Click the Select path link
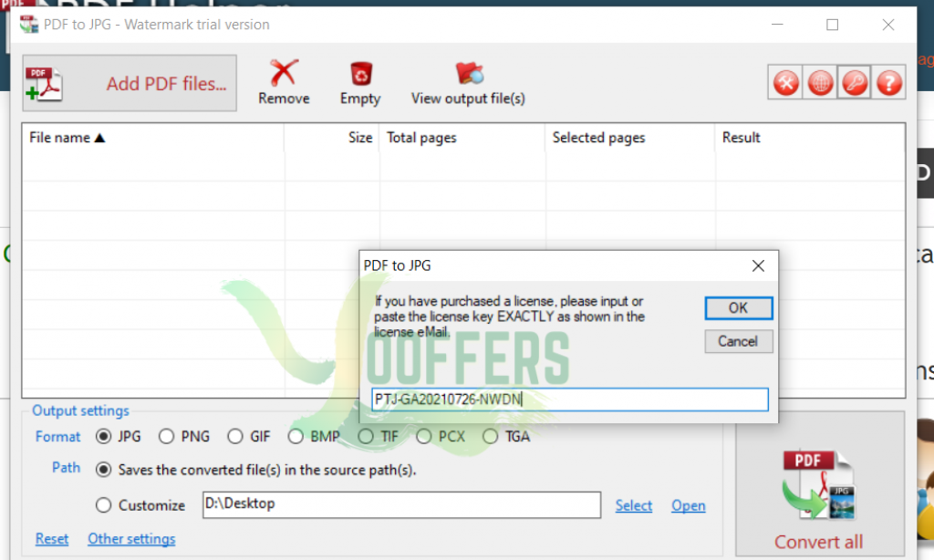The image size is (934, 560). tap(634, 505)
